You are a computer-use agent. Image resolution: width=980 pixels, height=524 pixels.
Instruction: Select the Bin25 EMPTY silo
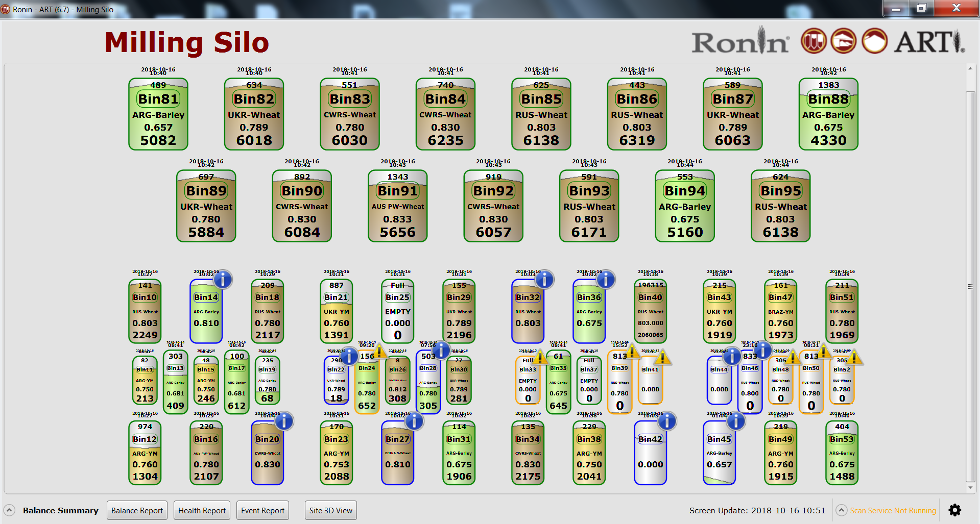click(x=398, y=311)
